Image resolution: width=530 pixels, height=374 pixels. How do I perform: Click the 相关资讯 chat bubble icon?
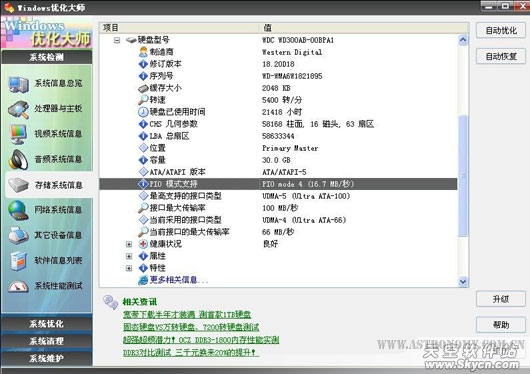pos(110,302)
